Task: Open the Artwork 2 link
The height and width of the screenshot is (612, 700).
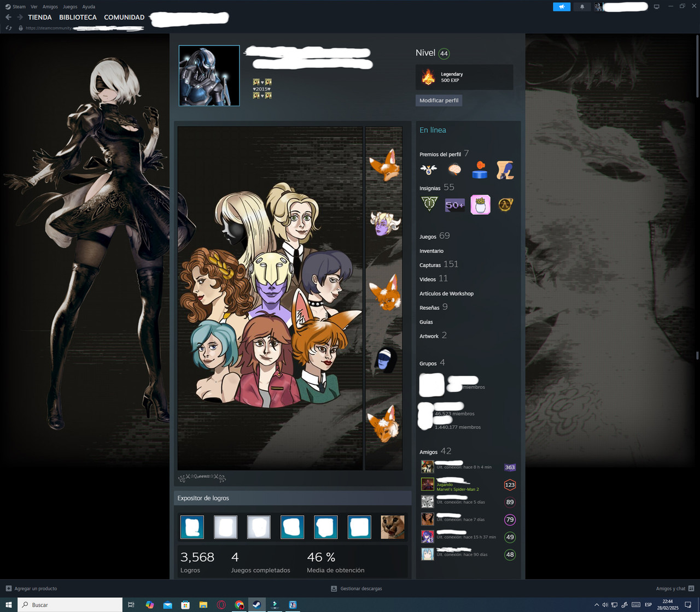Action: [433, 336]
